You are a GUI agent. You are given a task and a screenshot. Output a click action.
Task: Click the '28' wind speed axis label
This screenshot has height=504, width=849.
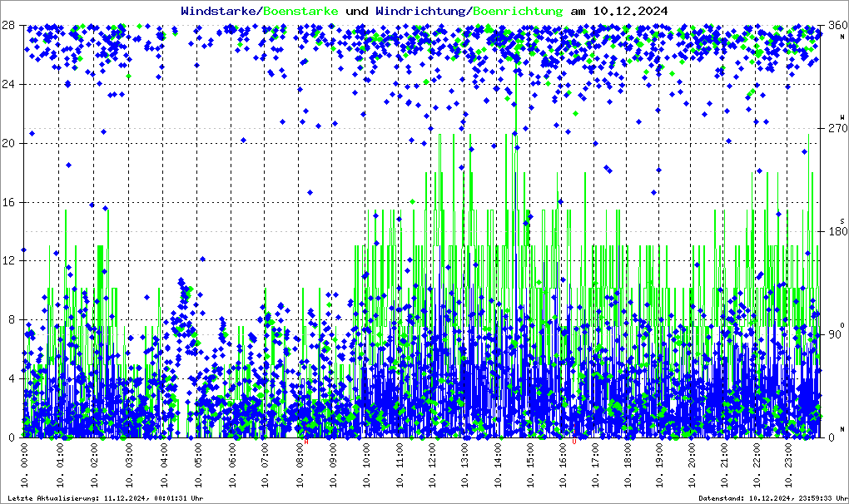[7, 26]
